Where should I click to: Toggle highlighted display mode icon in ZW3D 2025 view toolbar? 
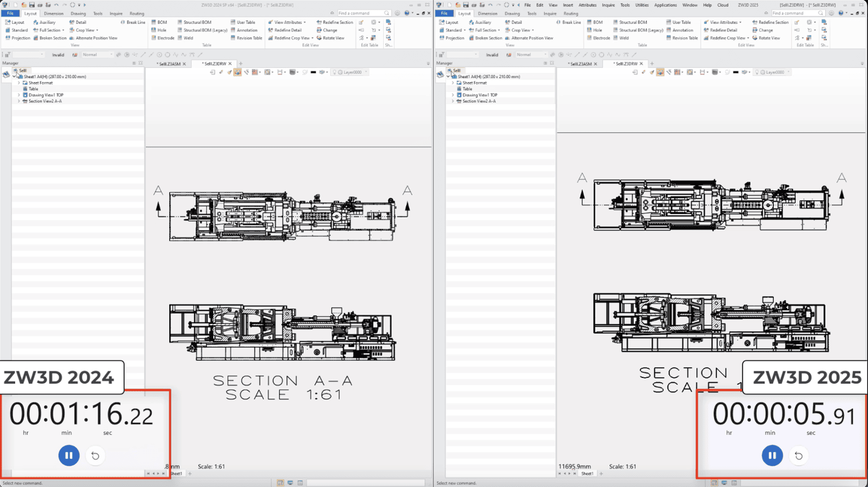click(x=660, y=72)
